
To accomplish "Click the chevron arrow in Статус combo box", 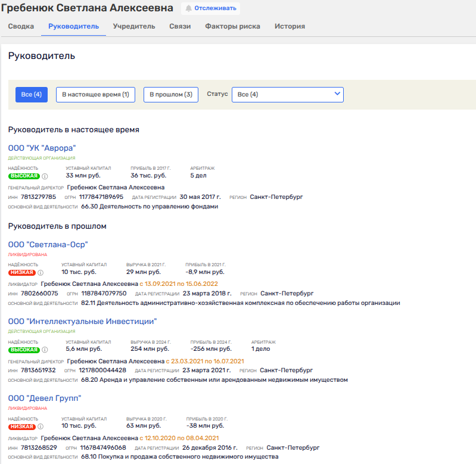I will (337, 94).
